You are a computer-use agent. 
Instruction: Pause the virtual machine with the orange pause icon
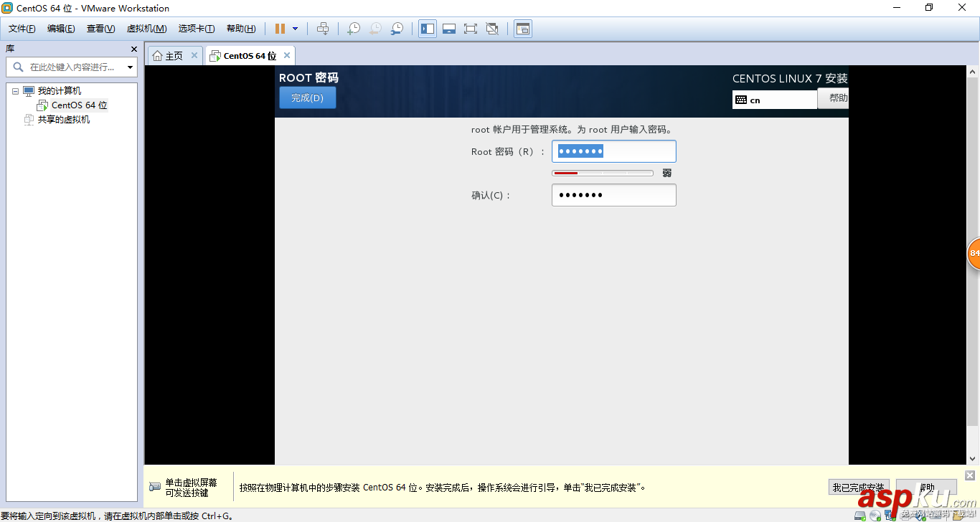(x=280, y=29)
